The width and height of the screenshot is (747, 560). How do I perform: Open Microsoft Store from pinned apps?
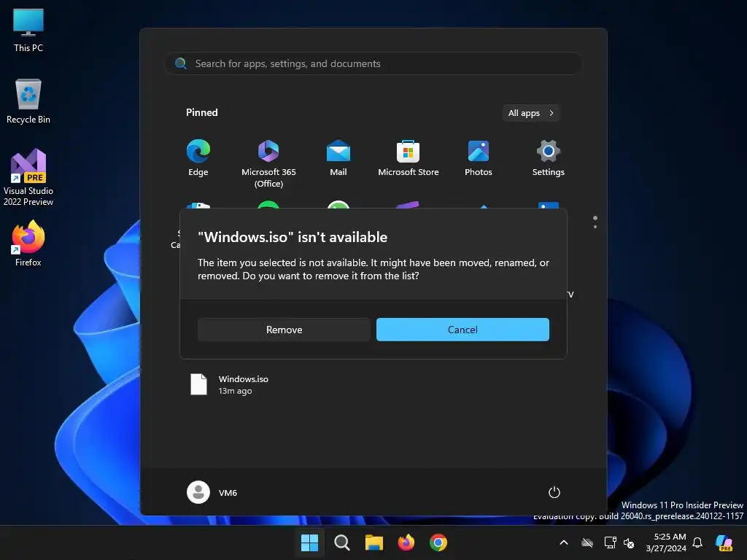(409, 158)
